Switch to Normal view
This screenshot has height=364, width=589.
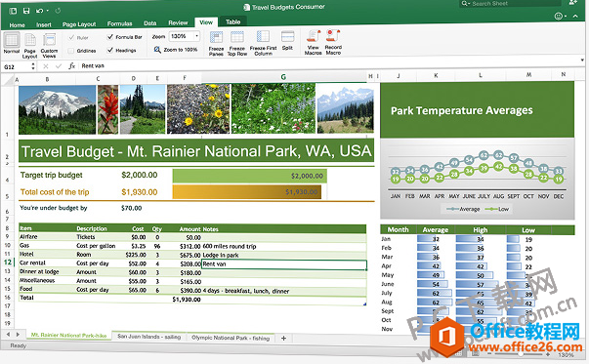[x=12, y=43]
